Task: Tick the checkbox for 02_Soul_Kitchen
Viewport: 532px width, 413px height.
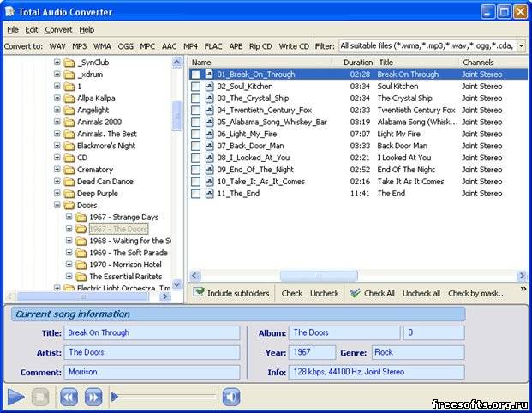Action: (196, 87)
